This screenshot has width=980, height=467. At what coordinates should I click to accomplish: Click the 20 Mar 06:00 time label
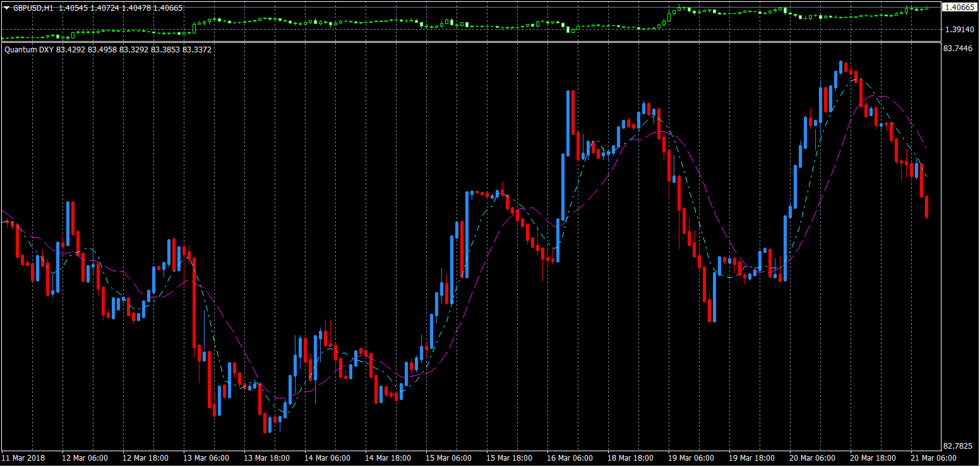pos(813,458)
